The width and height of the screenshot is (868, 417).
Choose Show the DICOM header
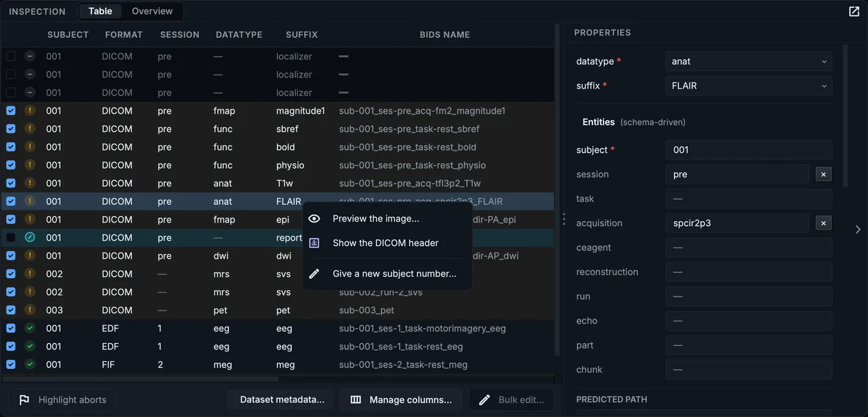pyautogui.click(x=387, y=243)
